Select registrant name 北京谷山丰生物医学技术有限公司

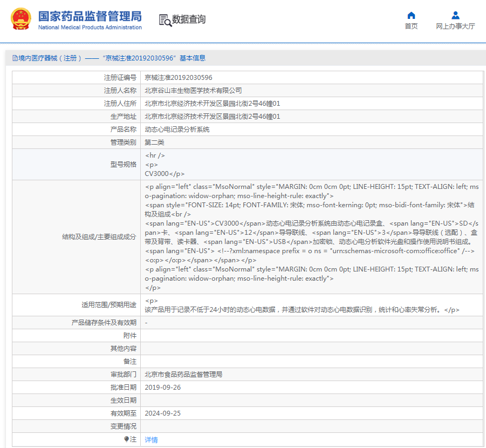pyautogui.click(x=193, y=91)
